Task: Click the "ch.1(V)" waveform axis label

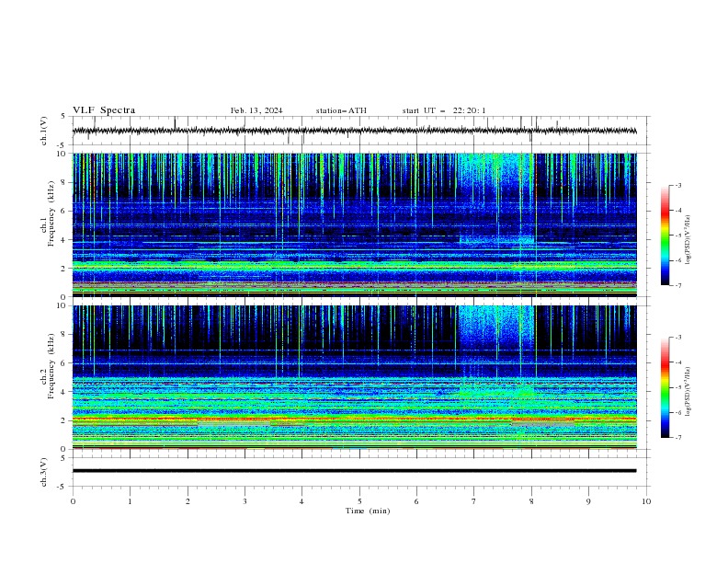Action: 44,131
